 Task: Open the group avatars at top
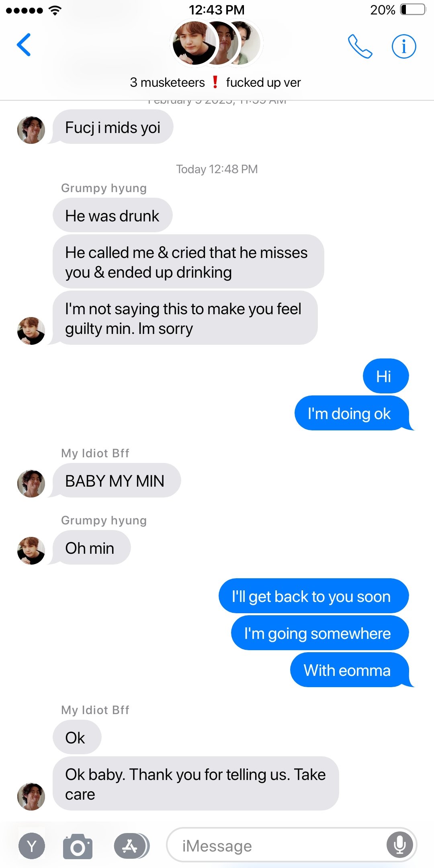[217, 43]
